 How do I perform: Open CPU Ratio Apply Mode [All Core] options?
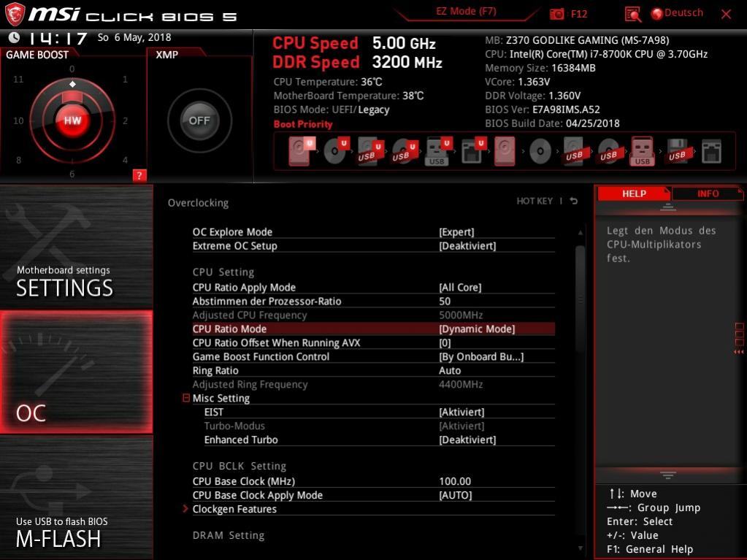tap(460, 287)
